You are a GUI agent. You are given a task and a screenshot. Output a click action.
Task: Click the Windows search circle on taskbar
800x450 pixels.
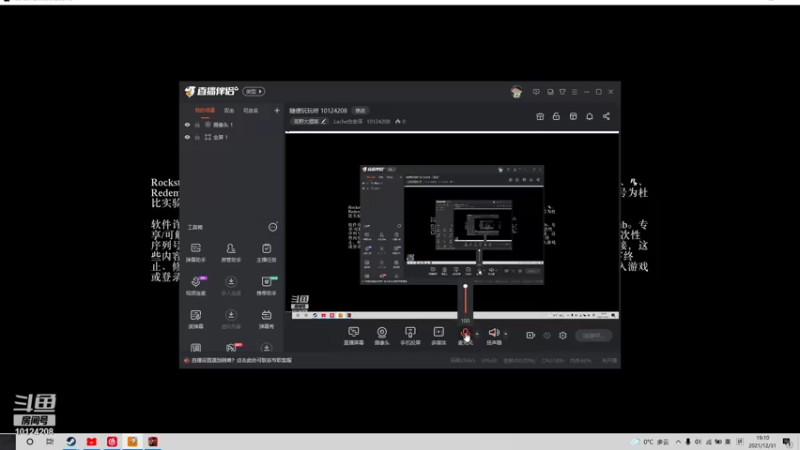click(30, 442)
